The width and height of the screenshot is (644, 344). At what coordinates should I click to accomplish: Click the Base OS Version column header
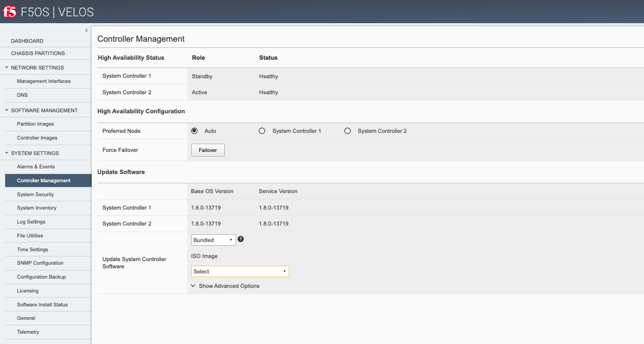[212, 191]
